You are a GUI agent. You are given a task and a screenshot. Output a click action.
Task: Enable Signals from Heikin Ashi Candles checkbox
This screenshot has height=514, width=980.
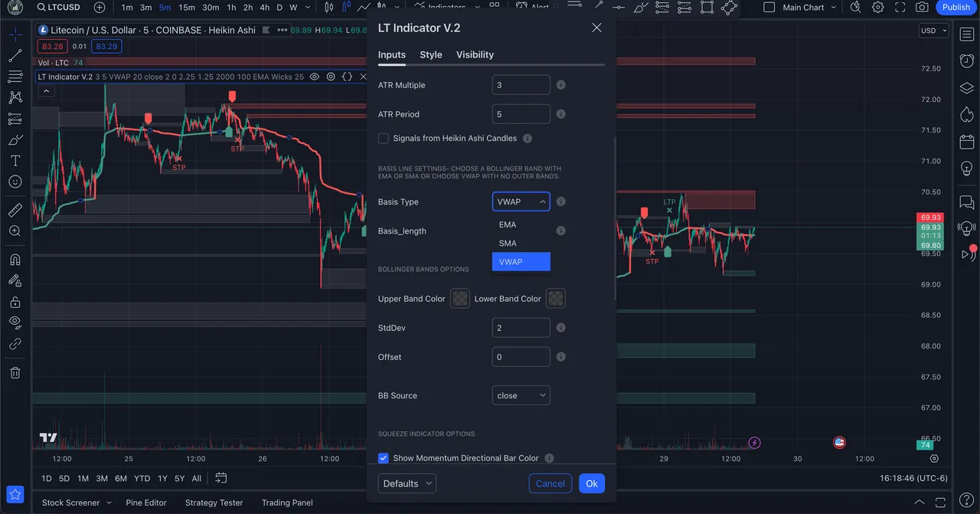[384, 139]
